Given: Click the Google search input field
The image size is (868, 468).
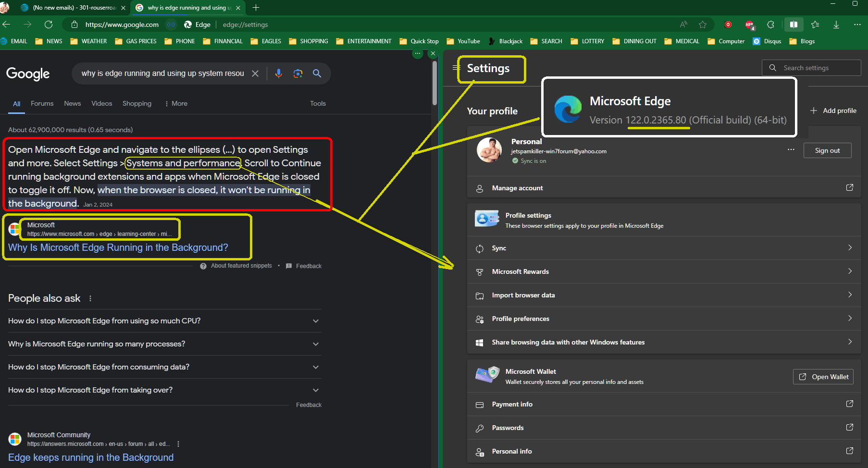Looking at the screenshot, I should click(163, 74).
